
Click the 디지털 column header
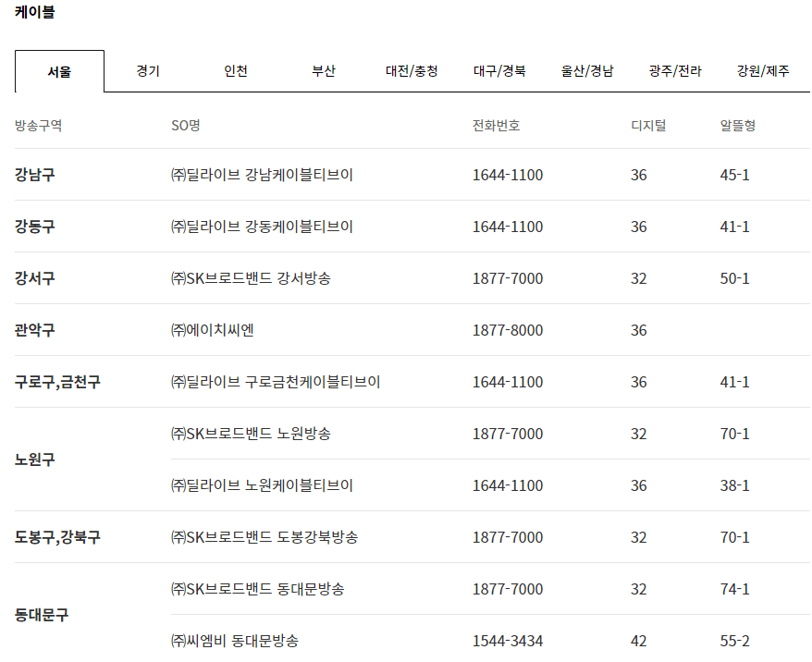point(648,125)
